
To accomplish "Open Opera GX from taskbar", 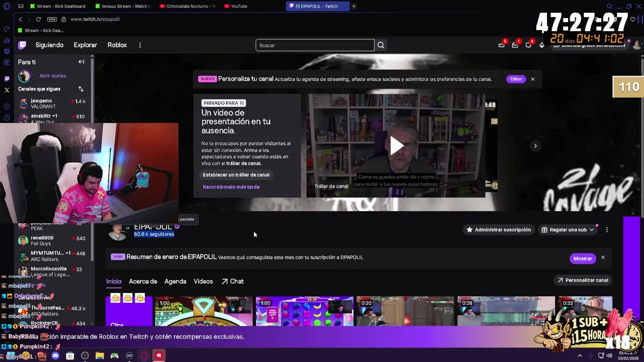I will (144, 356).
